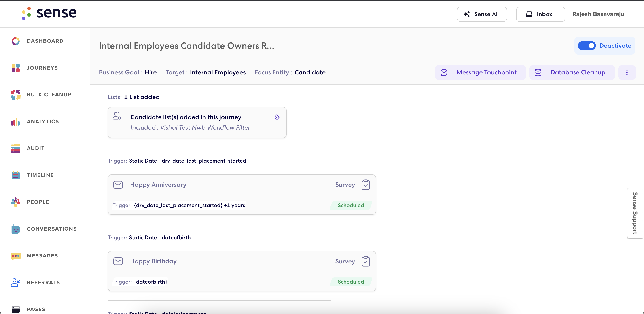This screenshot has width=644, height=314.
Task: Go to Messages menu item
Action: click(x=42, y=256)
